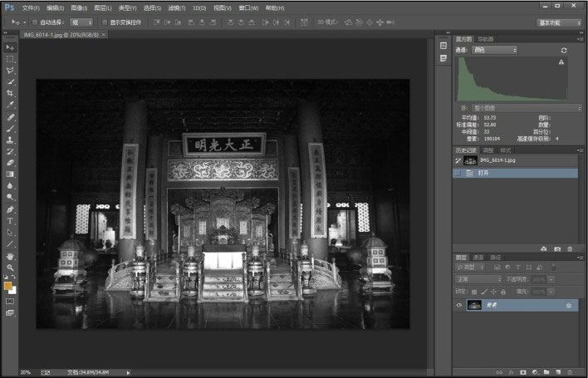This screenshot has width=588, height=378.
Task: Click the orange foreground color swatch
Action: click(x=7, y=285)
